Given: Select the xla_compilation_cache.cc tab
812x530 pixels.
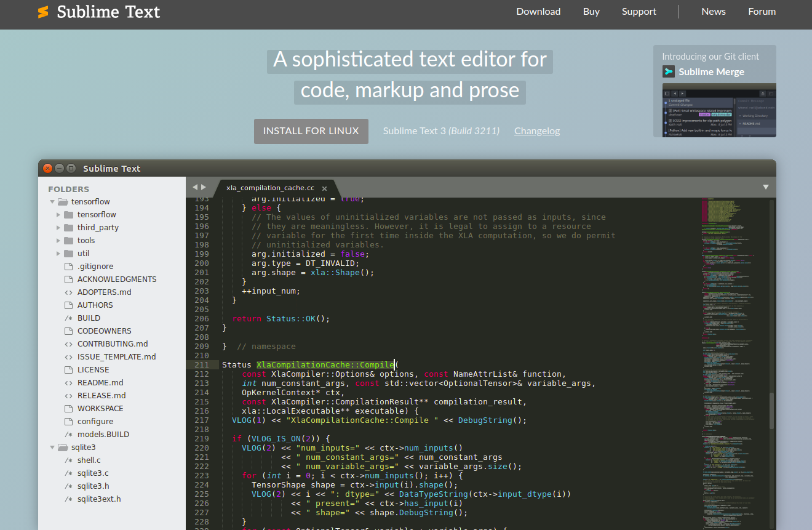Looking at the screenshot, I should (269, 188).
